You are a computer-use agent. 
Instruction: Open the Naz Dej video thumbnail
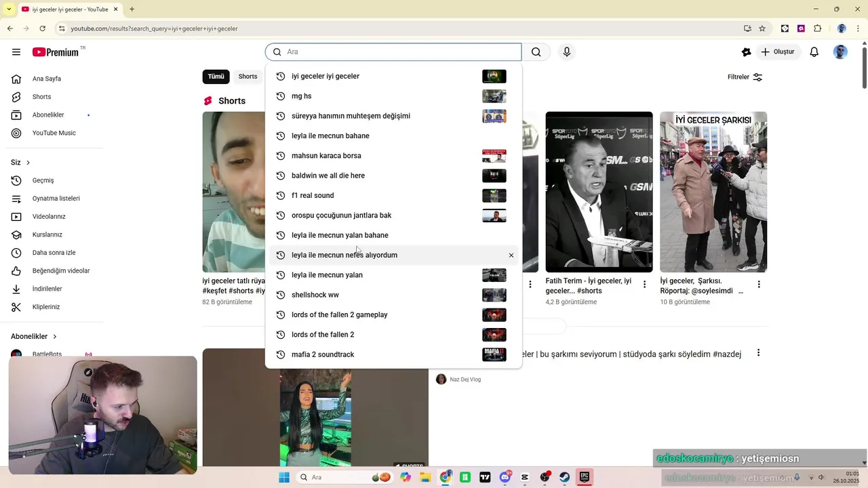[x=315, y=407]
